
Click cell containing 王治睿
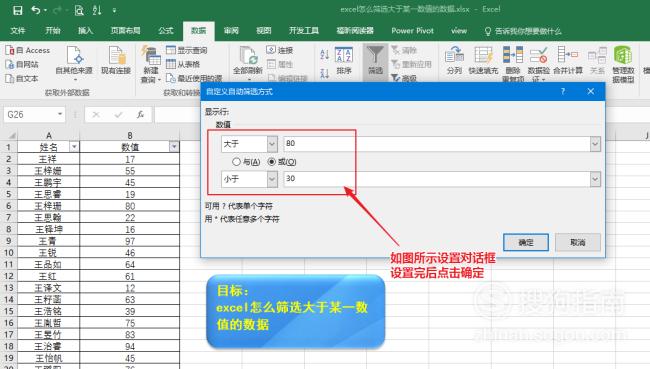click(49, 346)
